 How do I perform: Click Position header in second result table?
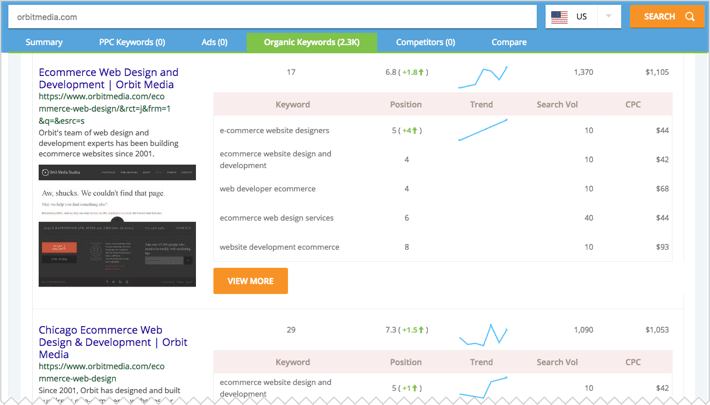click(406, 362)
